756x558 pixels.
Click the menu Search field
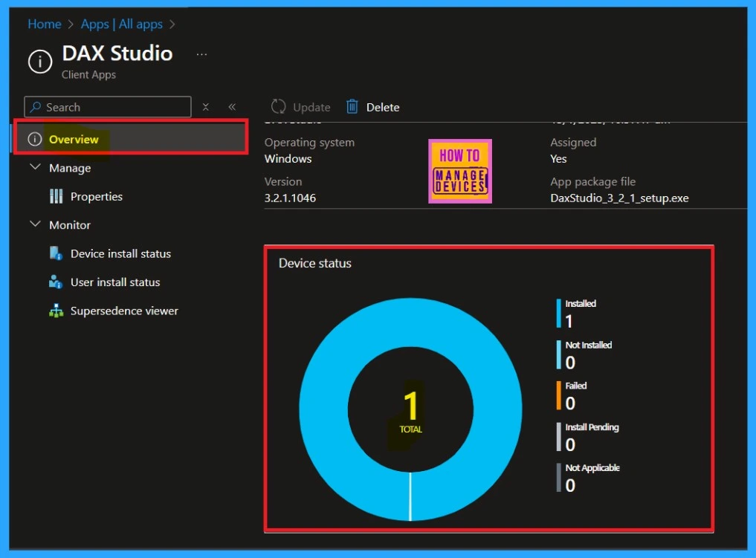click(x=108, y=107)
